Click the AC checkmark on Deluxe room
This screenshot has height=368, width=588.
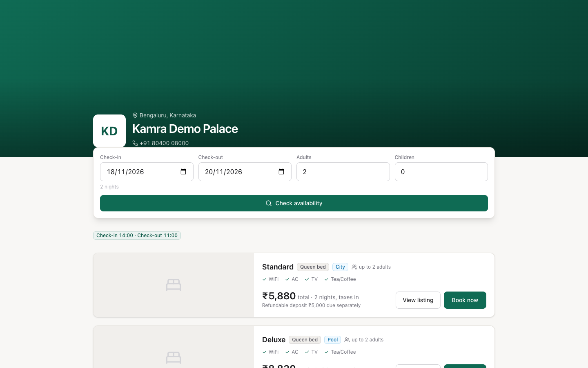point(287,352)
